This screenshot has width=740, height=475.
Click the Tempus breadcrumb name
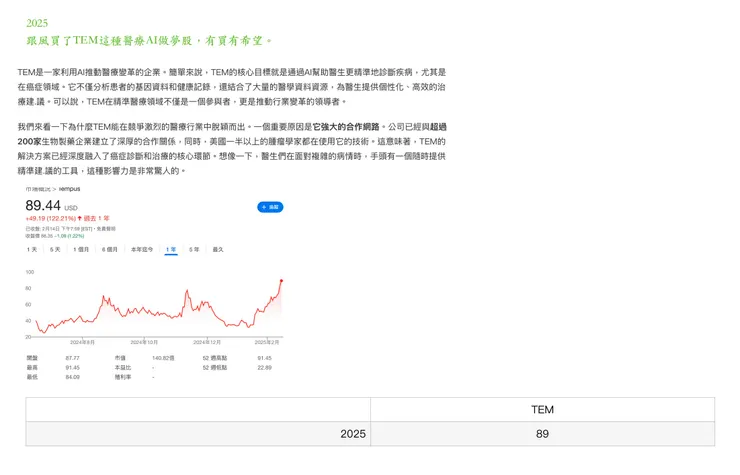click(x=69, y=189)
